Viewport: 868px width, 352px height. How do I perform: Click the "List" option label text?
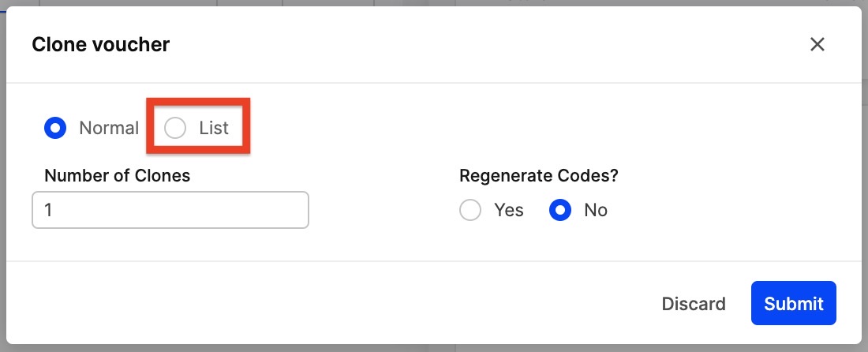point(214,128)
